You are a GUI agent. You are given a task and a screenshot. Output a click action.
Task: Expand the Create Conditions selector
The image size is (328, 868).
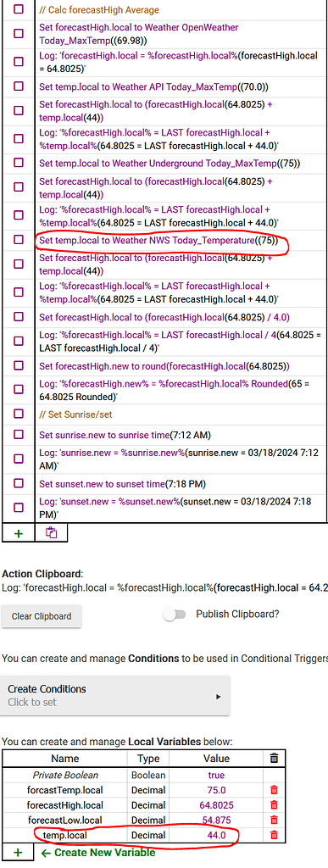[x=115, y=695]
